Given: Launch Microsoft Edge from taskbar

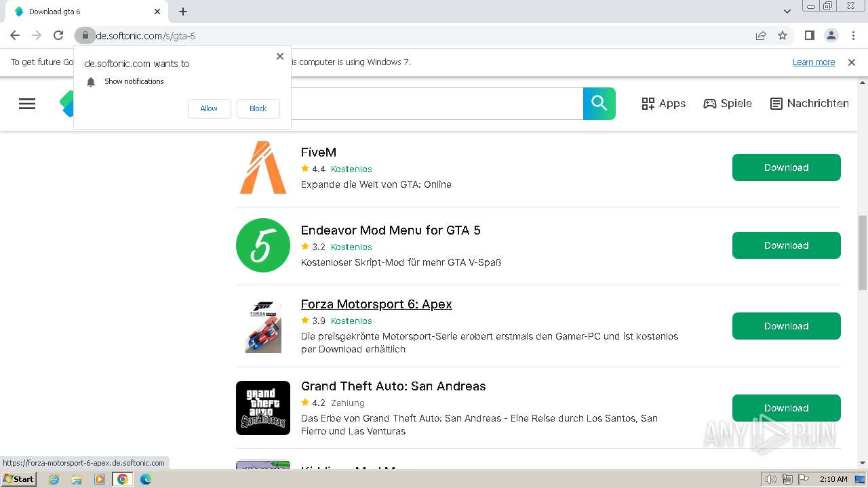Looking at the screenshot, I should [146, 479].
